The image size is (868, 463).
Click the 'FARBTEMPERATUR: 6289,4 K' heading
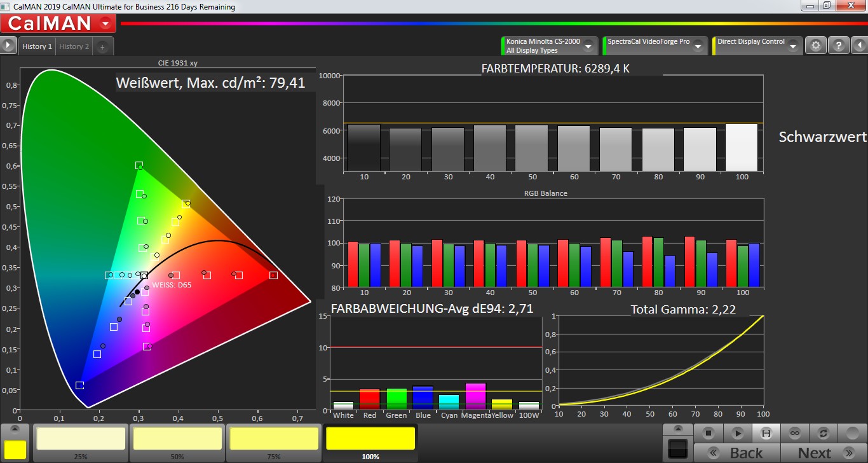tap(555, 68)
